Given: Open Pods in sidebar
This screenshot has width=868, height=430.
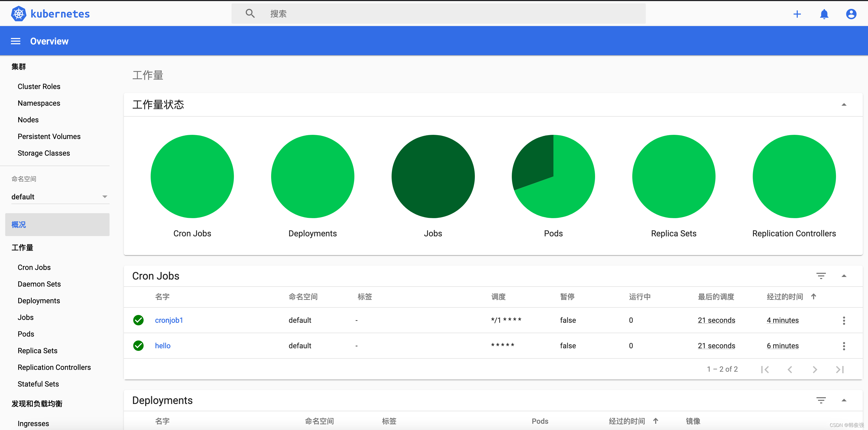Looking at the screenshot, I should 26,334.
